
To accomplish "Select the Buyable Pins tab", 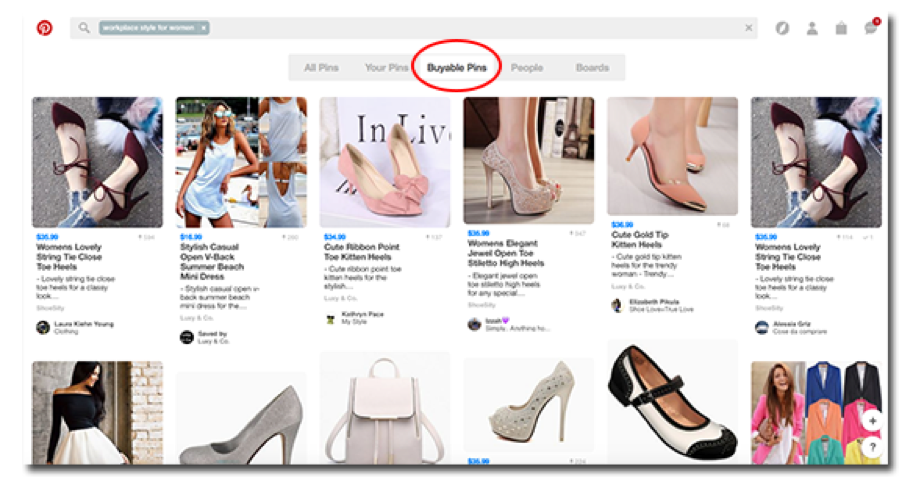I will [x=456, y=68].
